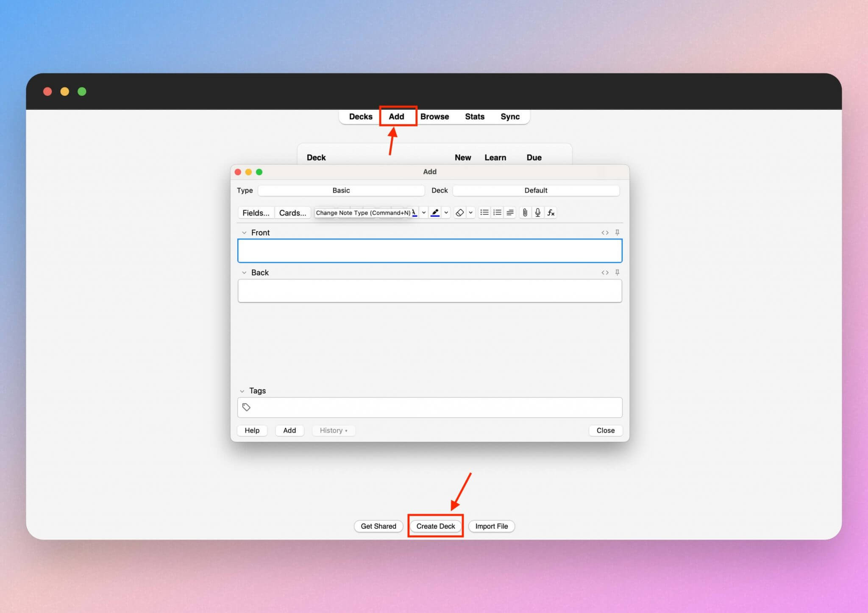Screen dimensions: 868x613
Task: Collapse the Tags section
Action: tap(242, 390)
